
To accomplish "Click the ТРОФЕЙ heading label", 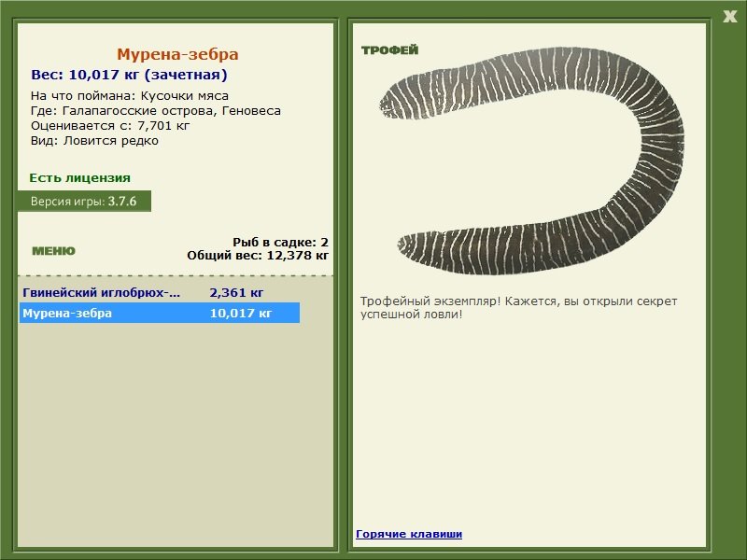I will tap(389, 50).
